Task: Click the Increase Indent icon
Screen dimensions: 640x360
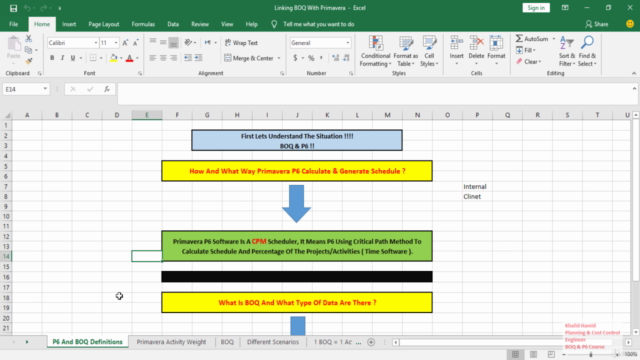Action: pos(198,58)
